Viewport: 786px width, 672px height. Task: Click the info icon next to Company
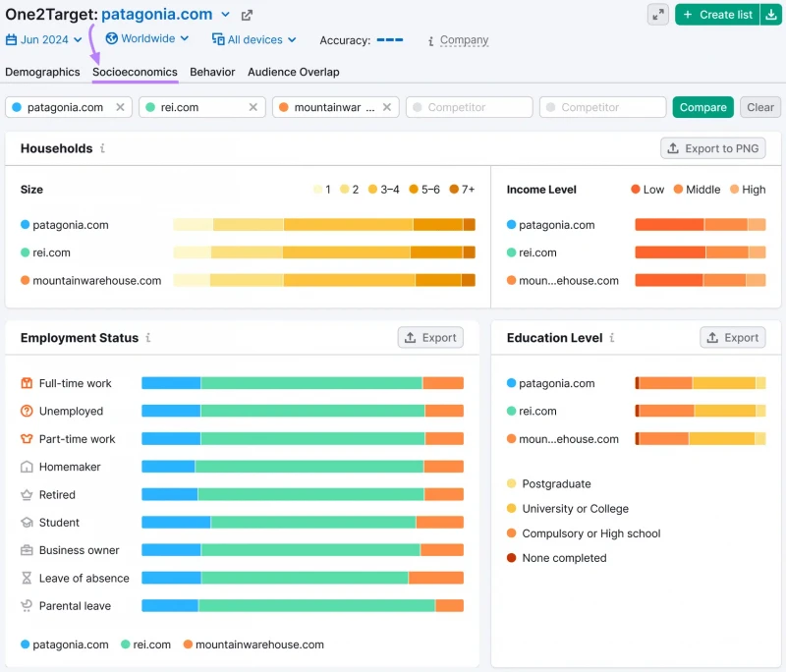click(x=430, y=41)
